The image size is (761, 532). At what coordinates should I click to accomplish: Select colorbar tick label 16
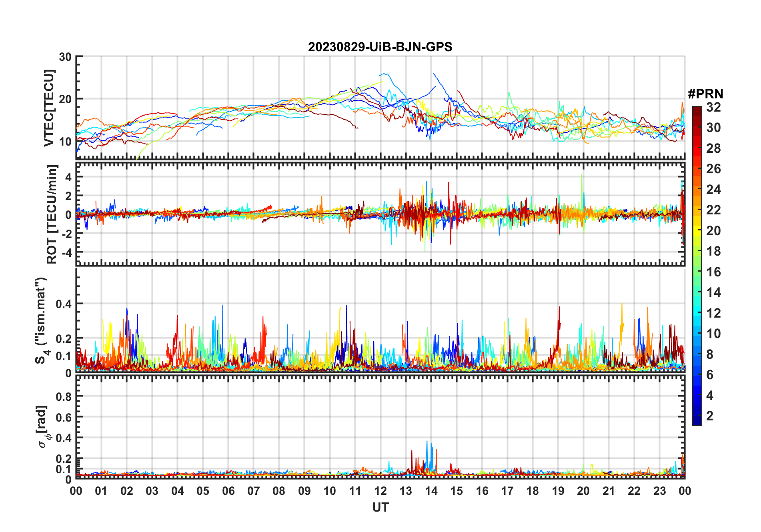coord(713,272)
